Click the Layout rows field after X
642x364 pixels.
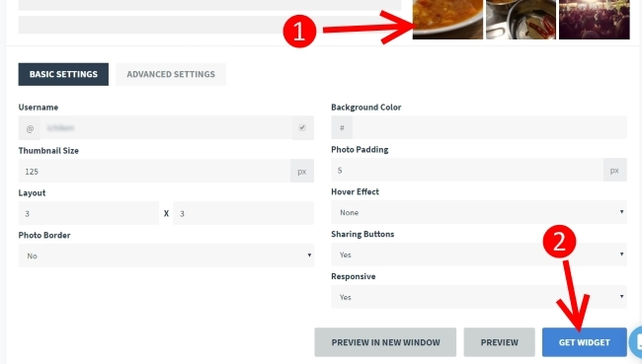point(243,213)
